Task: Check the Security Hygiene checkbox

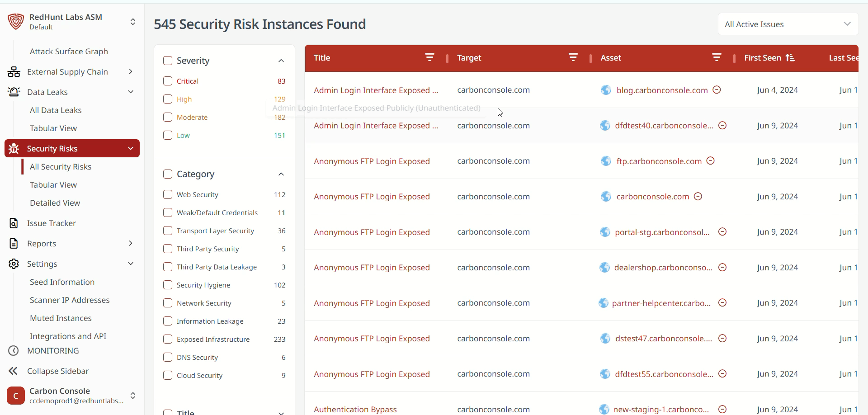Action: 168,285
